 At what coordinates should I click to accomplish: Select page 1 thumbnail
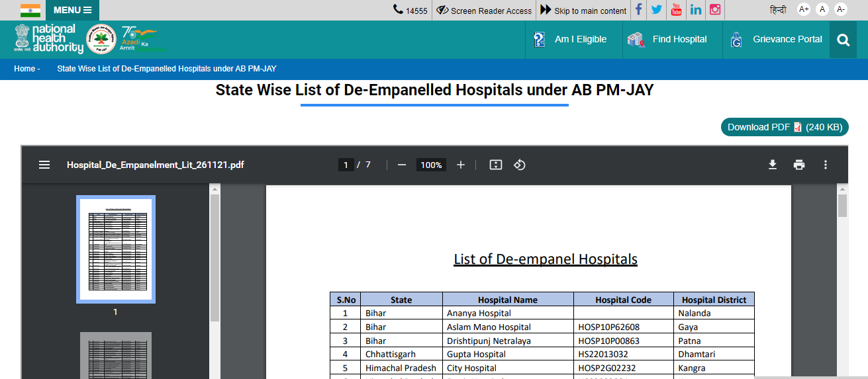pos(116,249)
